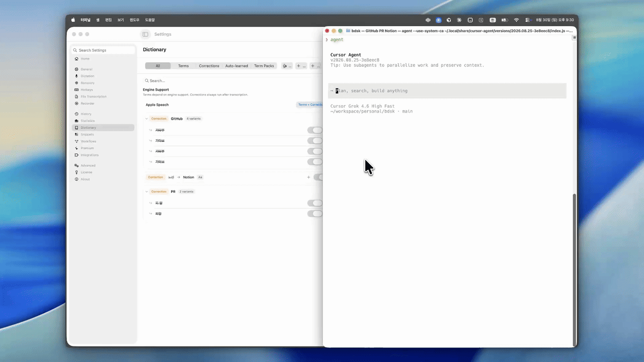
Task: Click the Advanced gears icon in sidebar
Action: click(x=76, y=165)
